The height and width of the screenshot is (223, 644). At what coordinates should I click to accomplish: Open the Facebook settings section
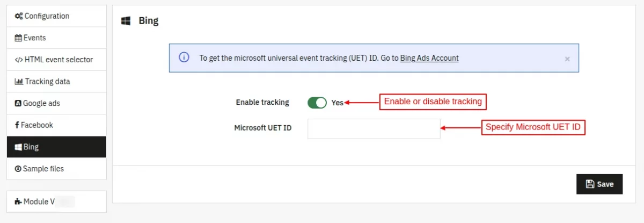tap(56, 125)
